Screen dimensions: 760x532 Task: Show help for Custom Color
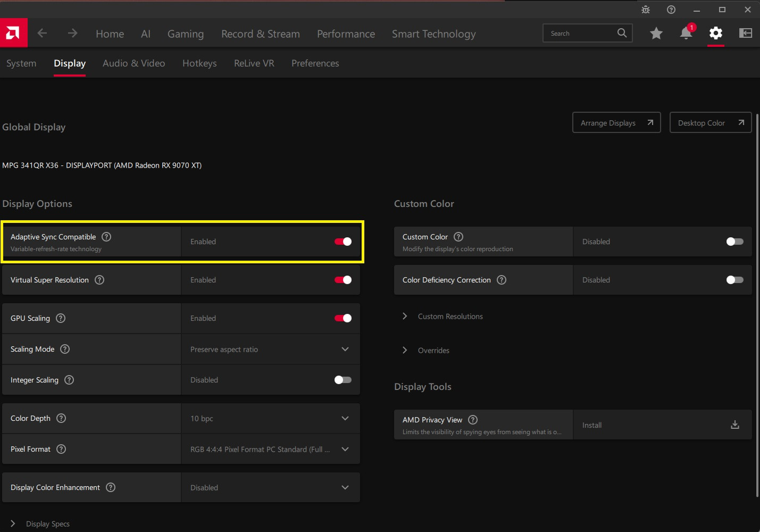coord(458,237)
